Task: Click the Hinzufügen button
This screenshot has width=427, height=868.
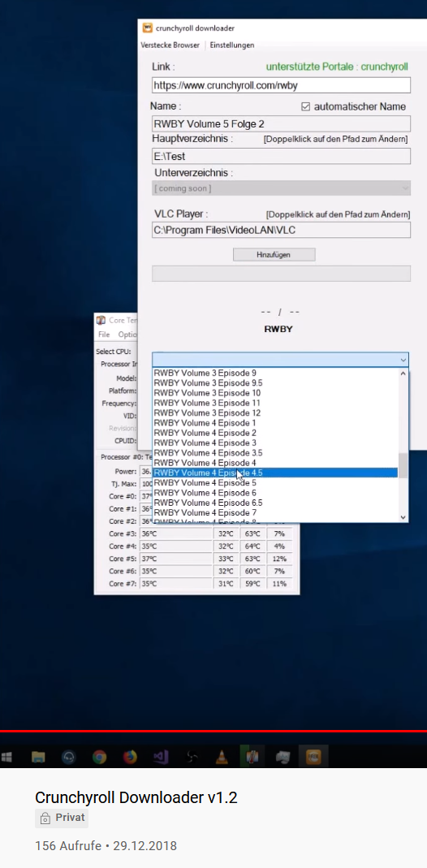Action: pyautogui.click(x=274, y=255)
